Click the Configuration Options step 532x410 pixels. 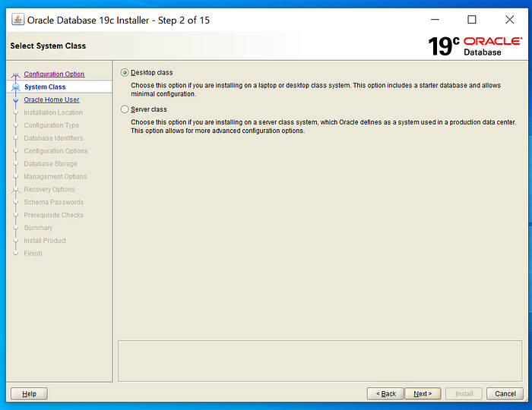[55, 151]
